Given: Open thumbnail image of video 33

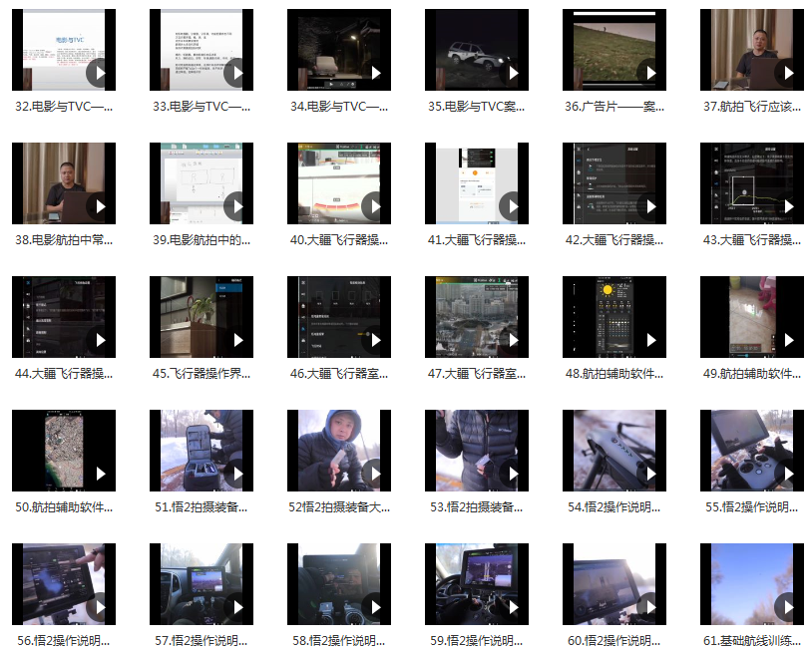Looking at the screenshot, I should point(190,50).
